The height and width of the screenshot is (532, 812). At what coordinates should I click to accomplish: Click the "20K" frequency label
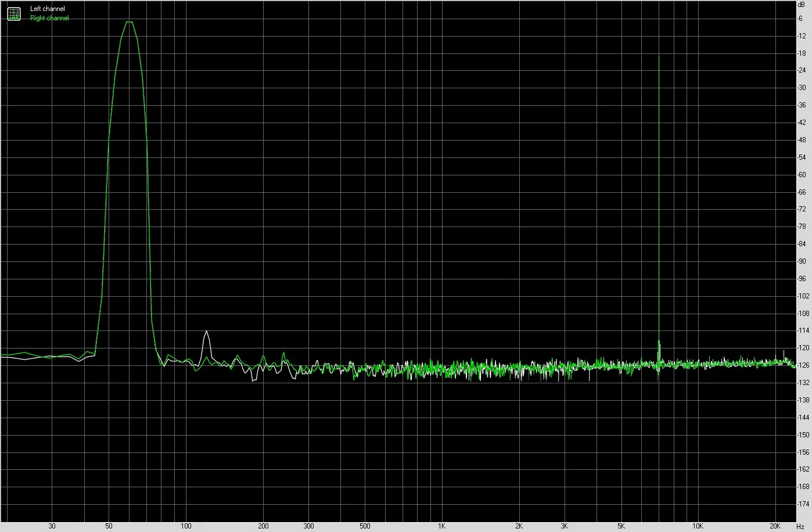775,526
